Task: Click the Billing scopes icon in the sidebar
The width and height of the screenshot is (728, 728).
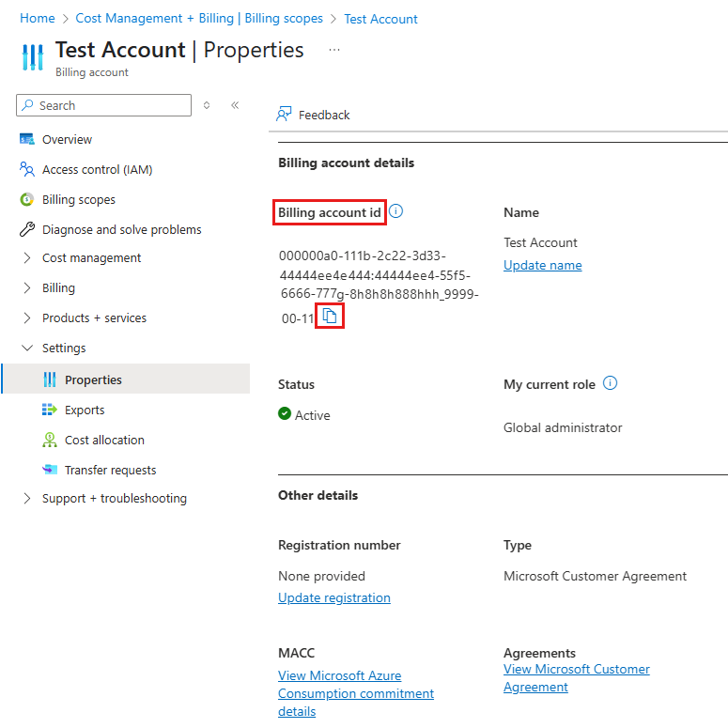Action: (26, 199)
